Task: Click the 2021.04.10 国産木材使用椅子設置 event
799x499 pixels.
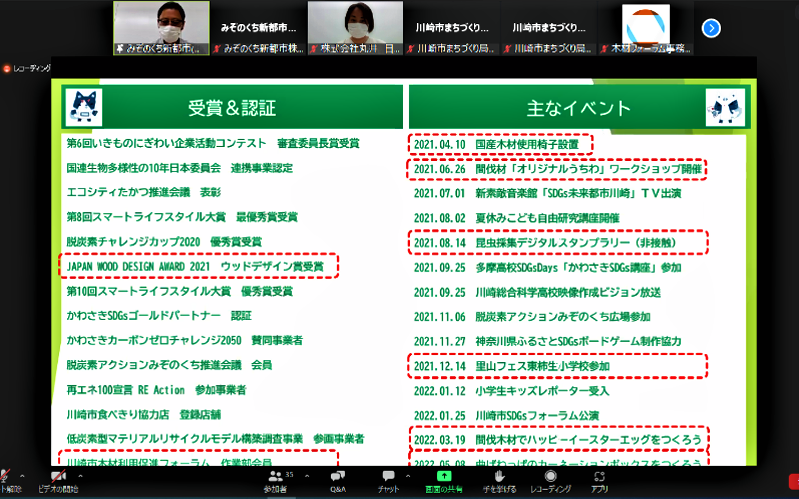Action: (496, 144)
